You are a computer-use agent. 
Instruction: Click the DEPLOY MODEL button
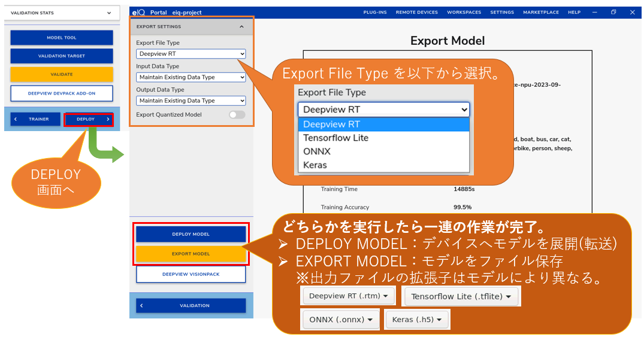click(191, 234)
